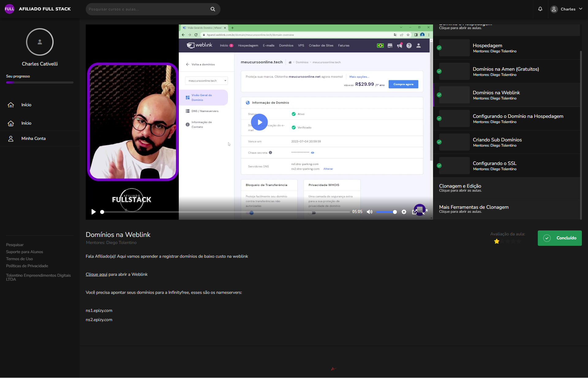Adjust the blue video volume slider
The image size is (588, 378).
pyautogui.click(x=386, y=212)
